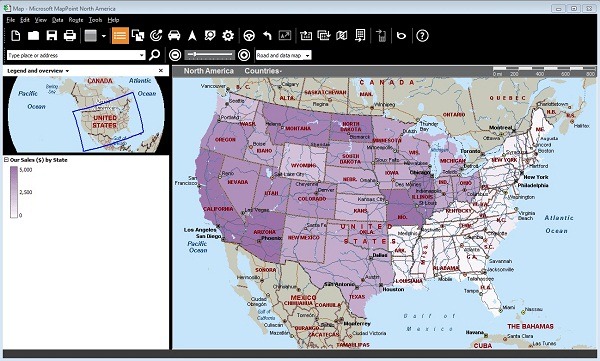Click the zoom level slider
Screen dimensions: 600x361
point(209,55)
